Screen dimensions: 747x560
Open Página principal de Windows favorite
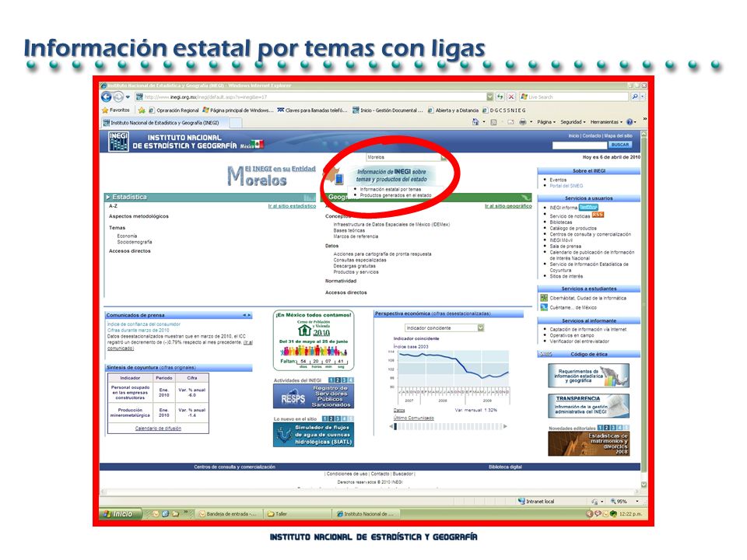pyautogui.click(x=238, y=110)
